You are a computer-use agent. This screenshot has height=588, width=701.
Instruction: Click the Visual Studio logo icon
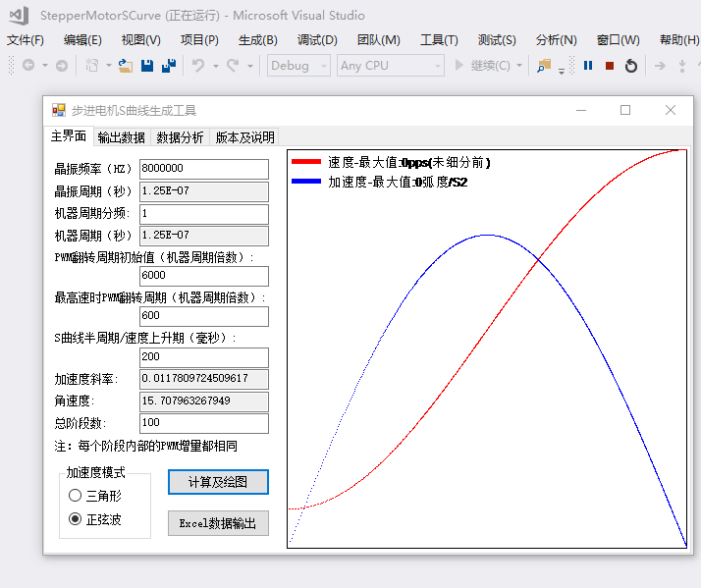pos(20,15)
